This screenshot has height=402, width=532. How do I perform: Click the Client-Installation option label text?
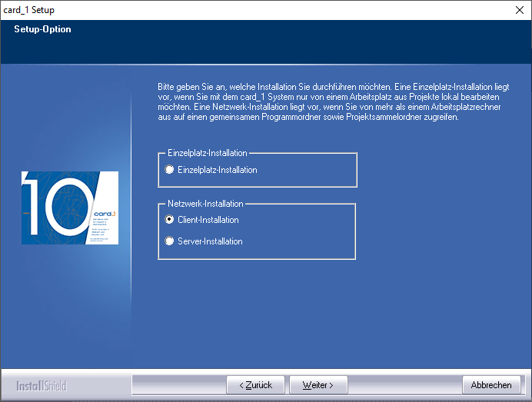click(x=208, y=220)
